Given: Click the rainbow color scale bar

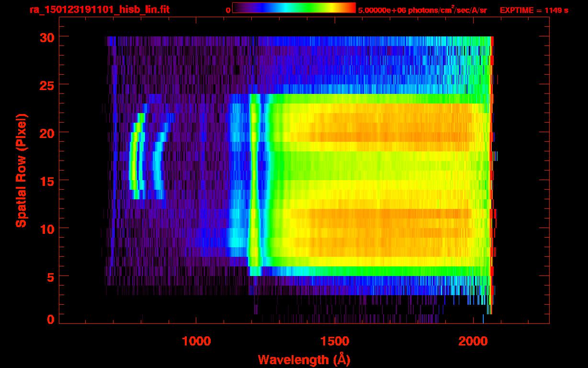Looking at the screenshot, I should pos(294,8).
